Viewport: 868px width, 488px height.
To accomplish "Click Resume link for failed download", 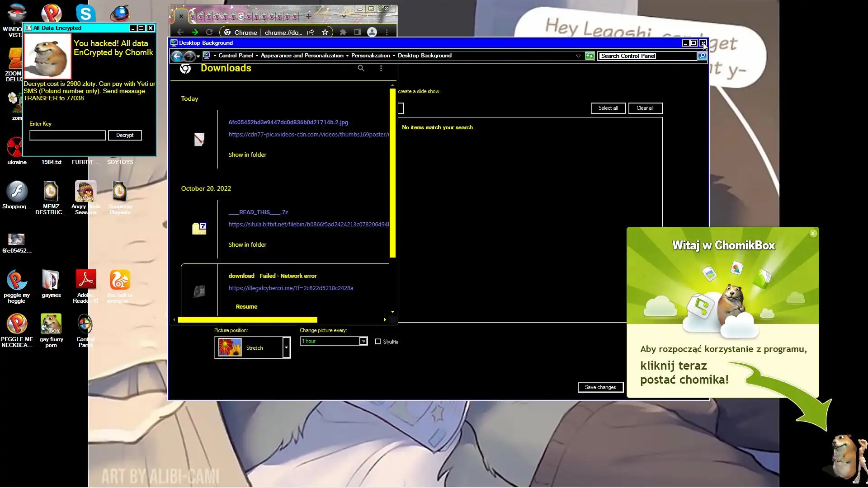I will tap(246, 306).
